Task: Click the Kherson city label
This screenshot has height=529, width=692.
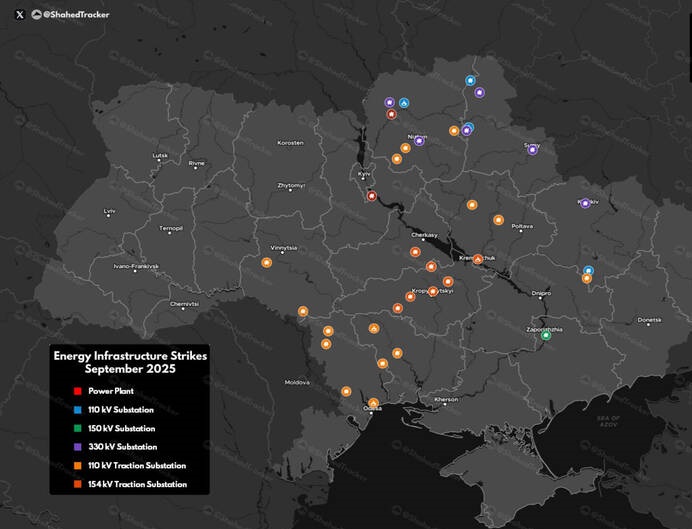Action: (x=445, y=399)
